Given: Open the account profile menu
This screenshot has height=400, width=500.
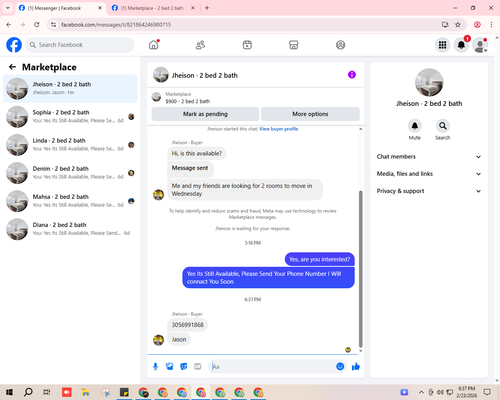Looking at the screenshot, I should [x=480, y=45].
